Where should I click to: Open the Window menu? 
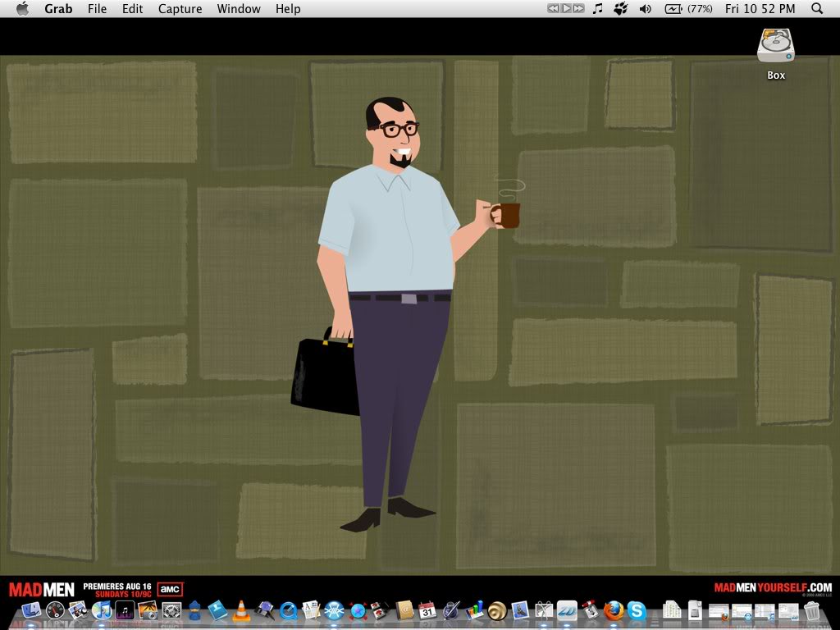(239, 8)
